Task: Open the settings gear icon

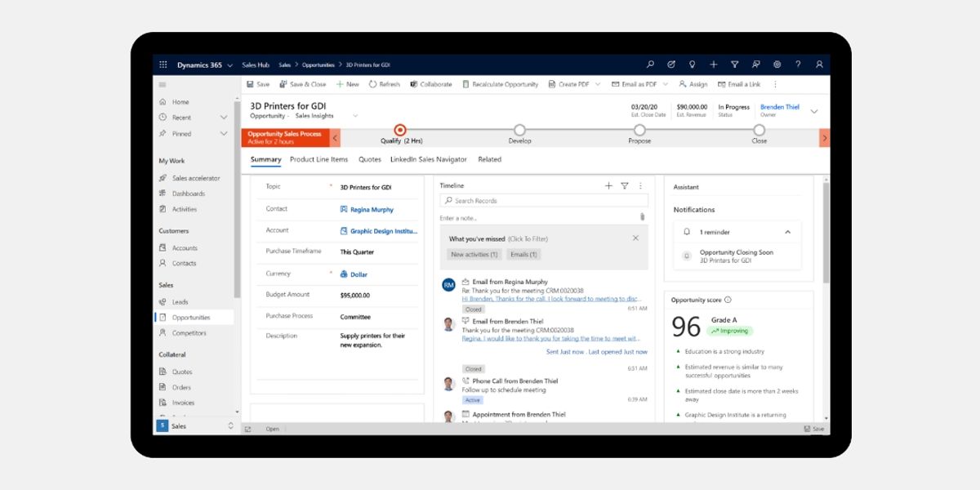Action: 777,65
